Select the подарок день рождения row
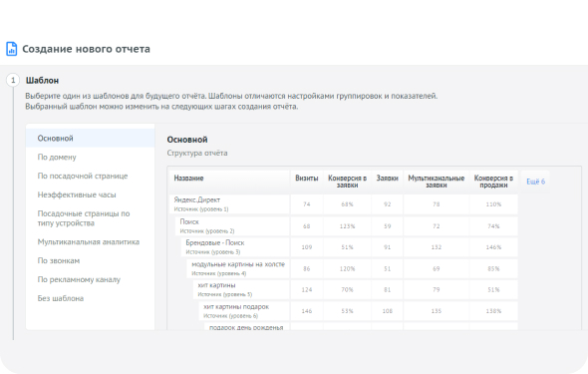The width and height of the screenshot is (588, 374). pyautogui.click(x=247, y=327)
